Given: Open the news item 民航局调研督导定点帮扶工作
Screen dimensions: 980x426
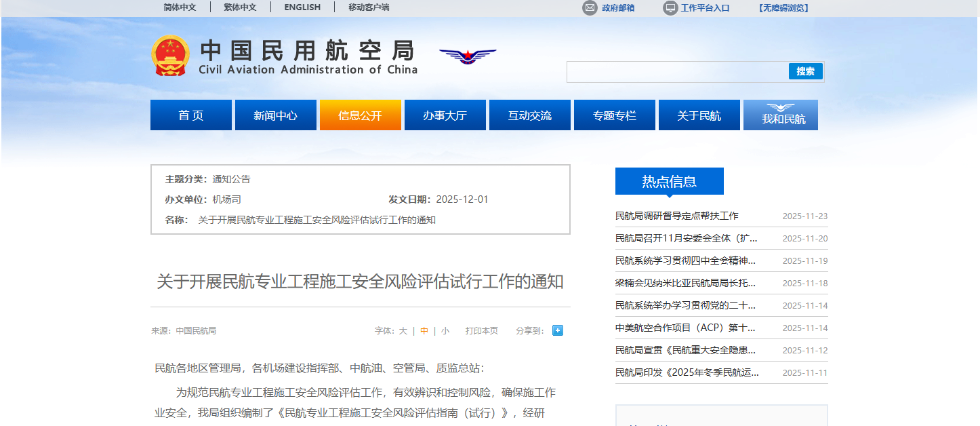Looking at the screenshot, I should pos(676,216).
